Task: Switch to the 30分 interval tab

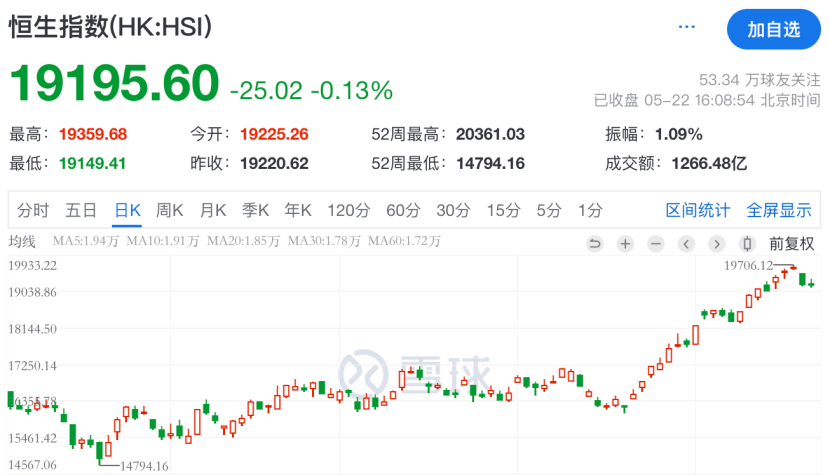Action: pyautogui.click(x=453, y=210)
